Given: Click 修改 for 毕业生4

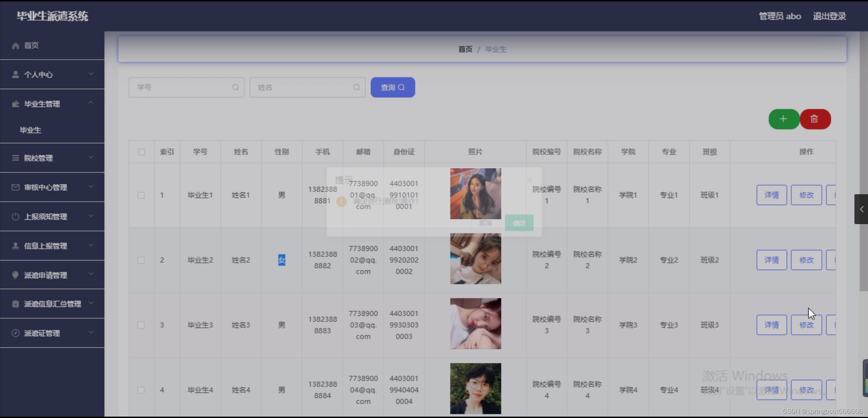Looking at the screenshot, I should 806,390.
